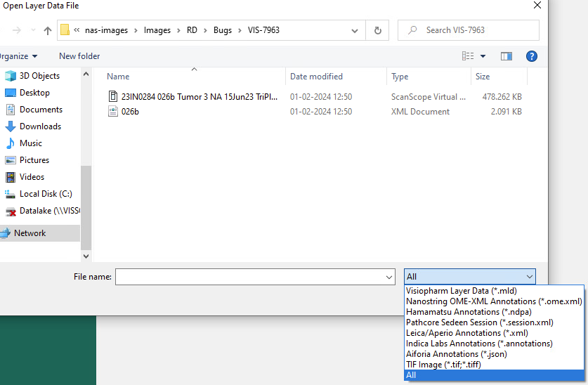Viewport: 588px width, 385px height.
Task: Expand address bar history dropdown
Action: coord(354,31)
